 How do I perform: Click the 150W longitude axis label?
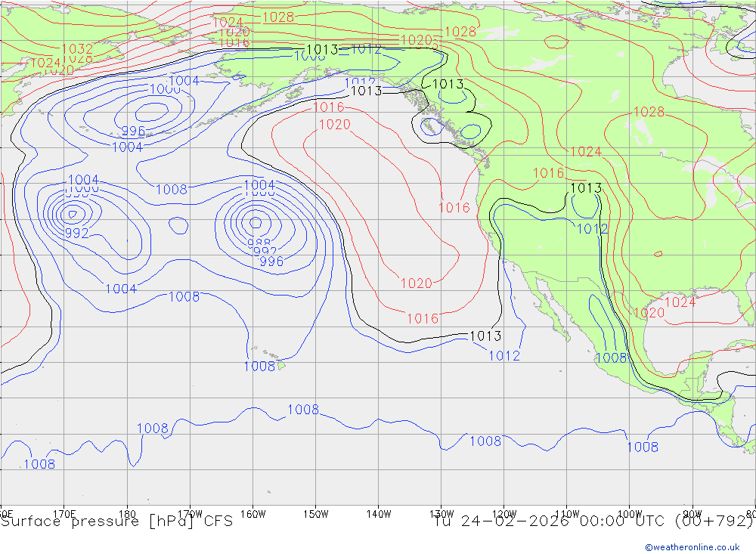click(x=316, y=514)
